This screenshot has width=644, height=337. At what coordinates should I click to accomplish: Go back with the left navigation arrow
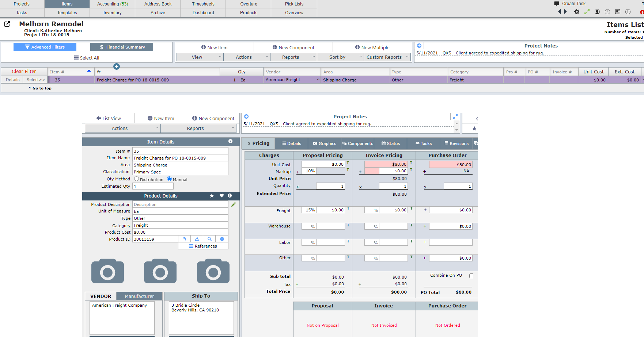pyautogui.click(x=560, y=12)
